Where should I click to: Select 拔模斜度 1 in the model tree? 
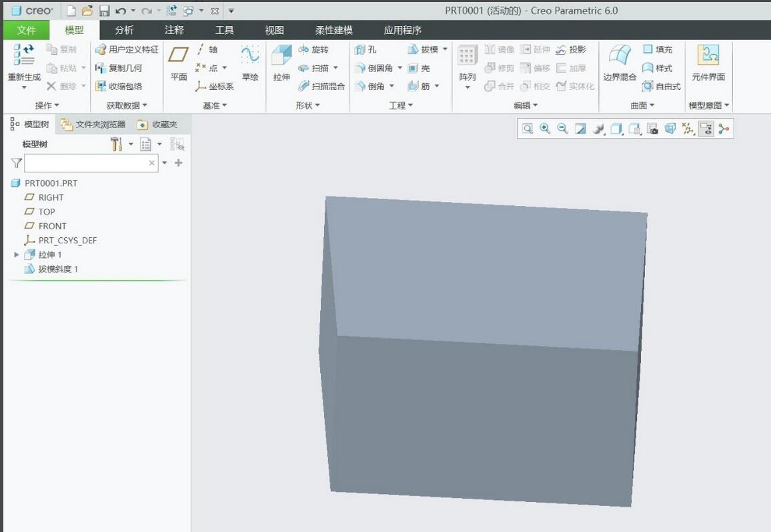[51, 269]
